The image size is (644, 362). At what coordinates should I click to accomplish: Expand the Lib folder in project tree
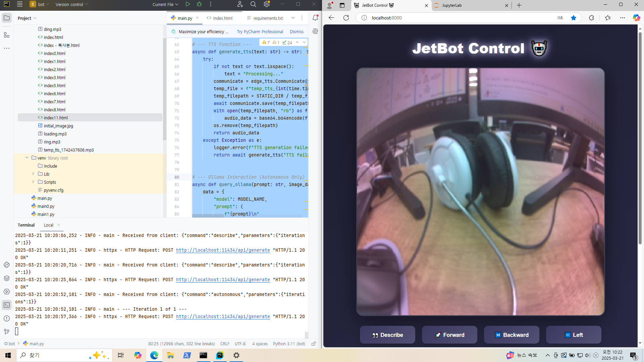coord(33,174)
